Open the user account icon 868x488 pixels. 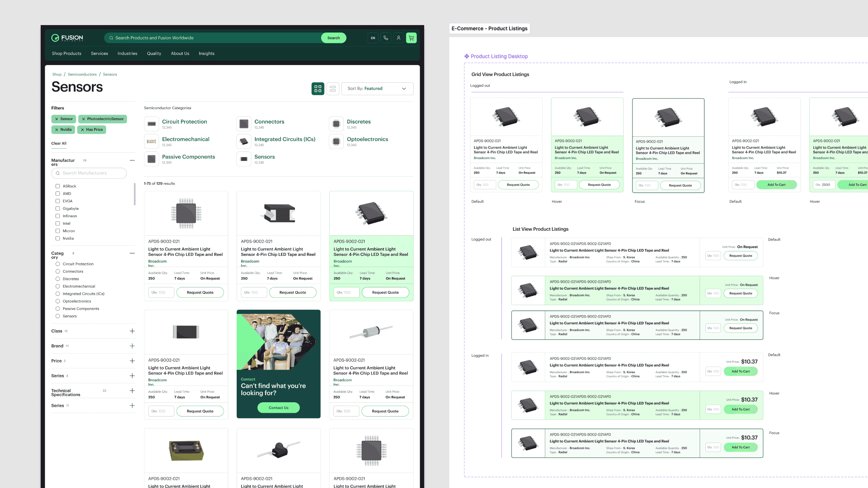(398, 38)
